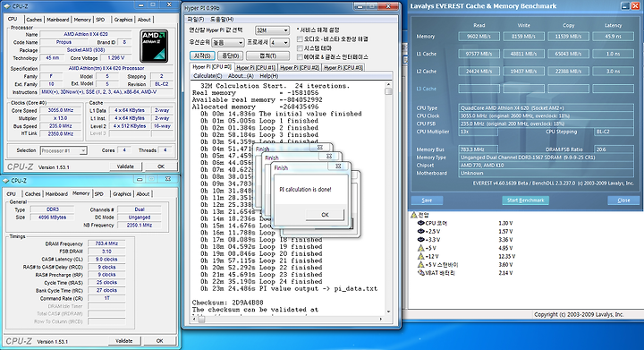The height and width of the screenshot is (350, 644).
Task: Open the 프로세서 count dropdown showing 4
Action: (280, 42)
